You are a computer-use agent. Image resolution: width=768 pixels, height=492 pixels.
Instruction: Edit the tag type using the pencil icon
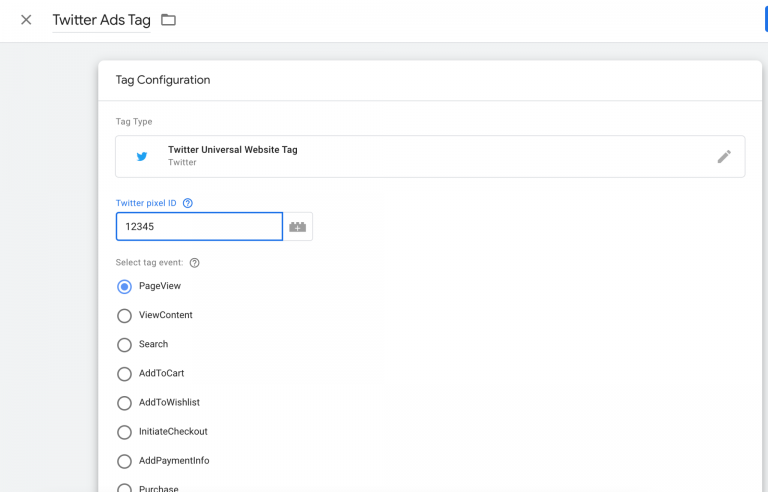coord(724,156)
